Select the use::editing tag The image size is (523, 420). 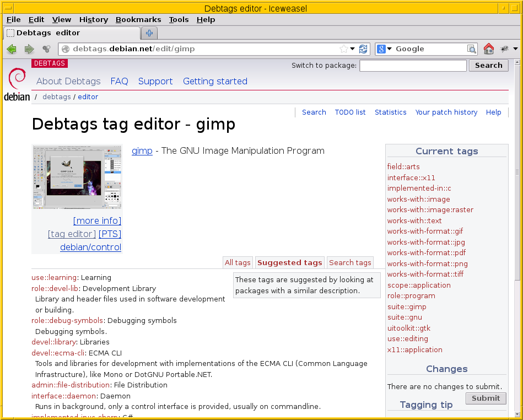(x=407, y=338)
